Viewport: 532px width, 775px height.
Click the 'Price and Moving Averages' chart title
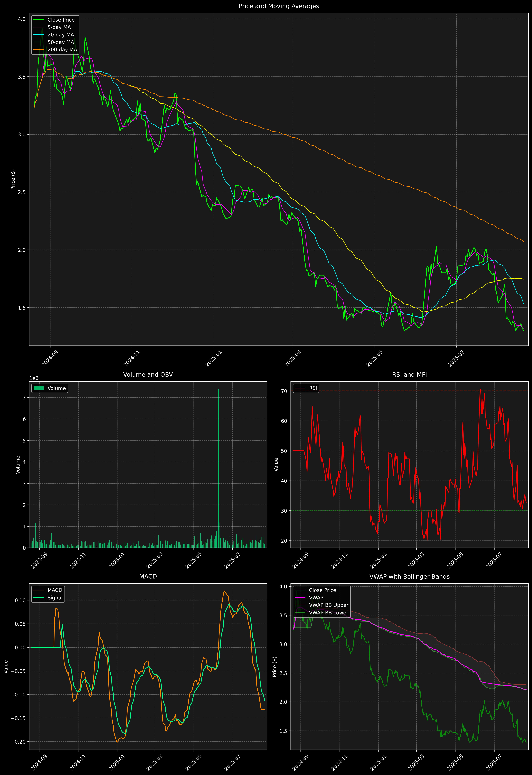click(279, 6)
